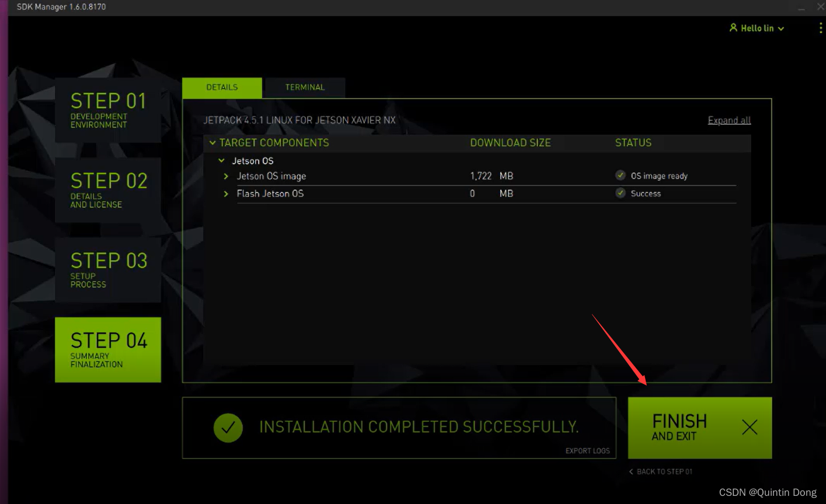Click the user profile icon beside Hello lin
Screen dimensions: 826x504
tap(733, 27)
